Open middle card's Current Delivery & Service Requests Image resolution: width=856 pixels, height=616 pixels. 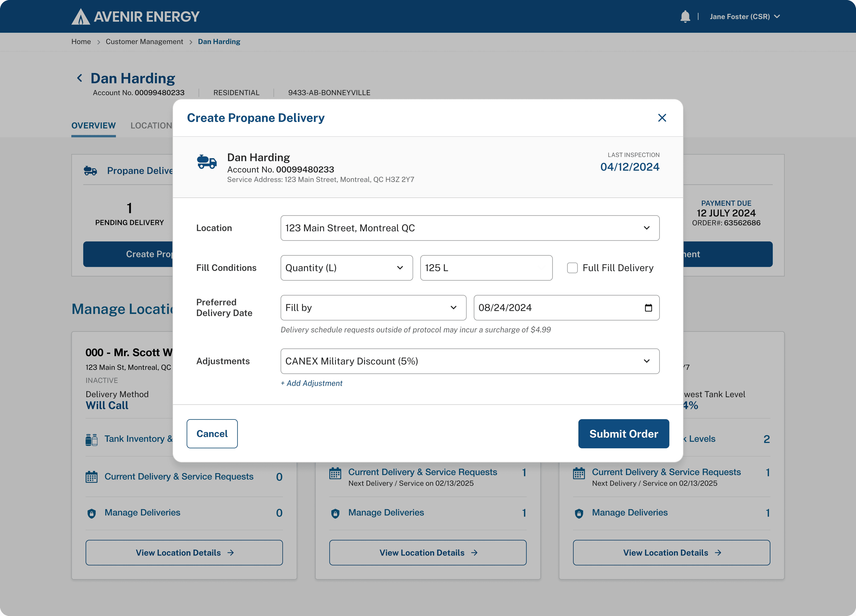423,472
